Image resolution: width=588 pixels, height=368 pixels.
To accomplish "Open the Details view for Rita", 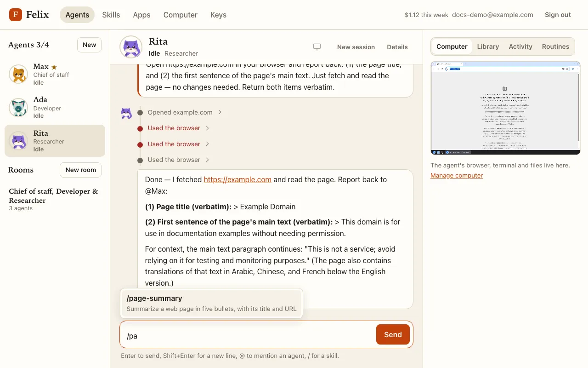I will [397, 47].
